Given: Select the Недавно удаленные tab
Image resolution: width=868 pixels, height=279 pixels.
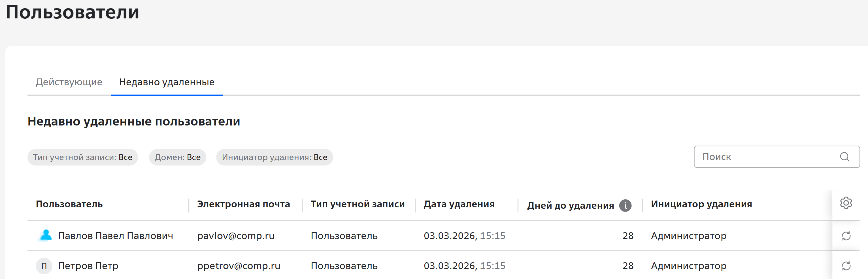Looking at the screenshot, I should pyautogui.click(x=167, y=82).
